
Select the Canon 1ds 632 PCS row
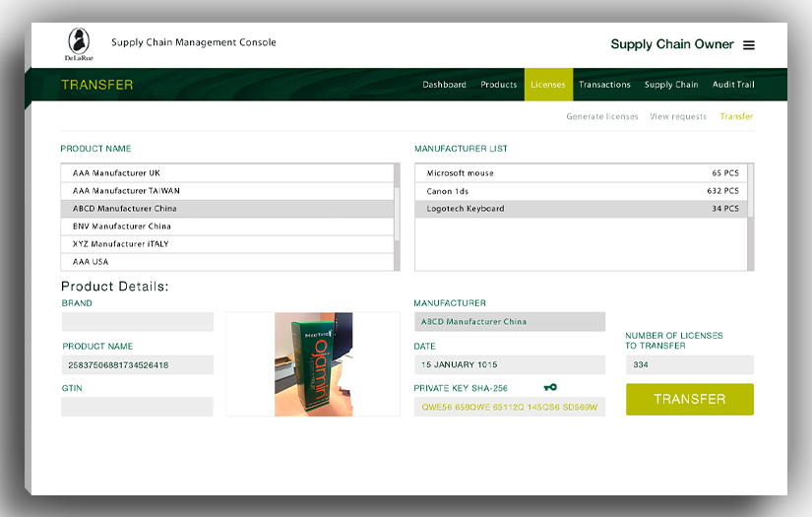581,191
